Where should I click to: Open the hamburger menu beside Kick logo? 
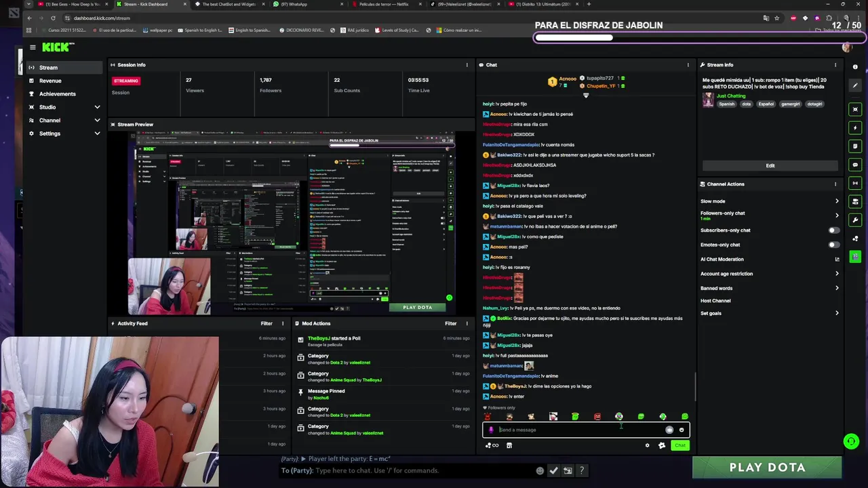point(33,47)
